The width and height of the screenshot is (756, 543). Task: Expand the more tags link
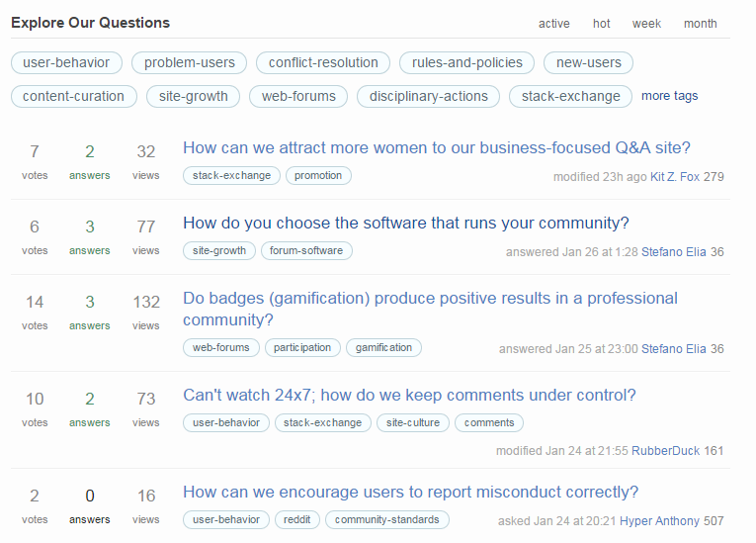click(x=669, y=96)
